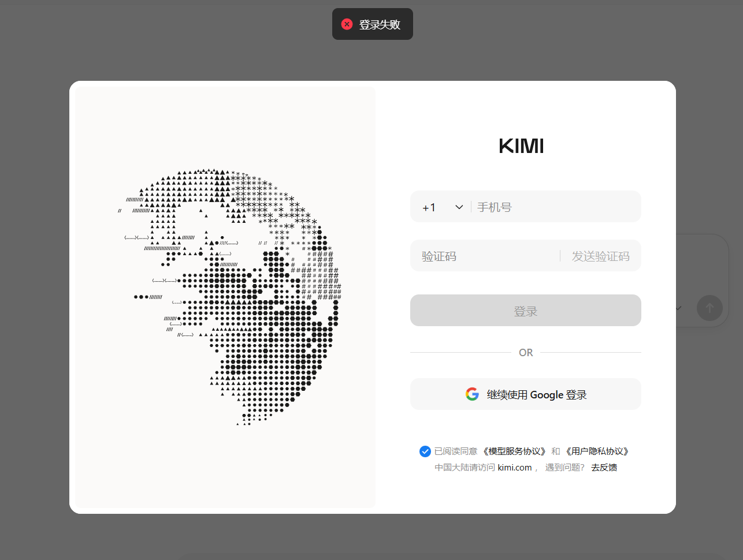This screenshot has width=743, height=560.
Task: Click the 遇到问题? text
Action: tap(565, 468)
